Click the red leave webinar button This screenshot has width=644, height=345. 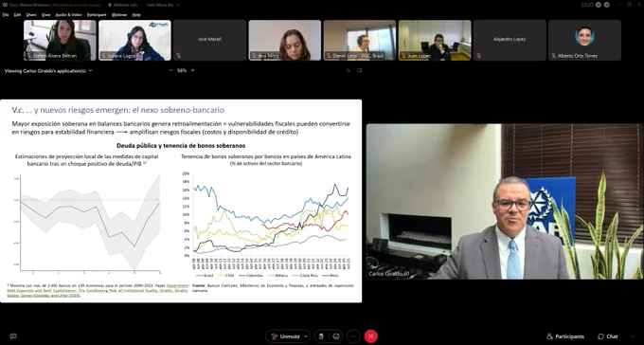click(371, 336)
